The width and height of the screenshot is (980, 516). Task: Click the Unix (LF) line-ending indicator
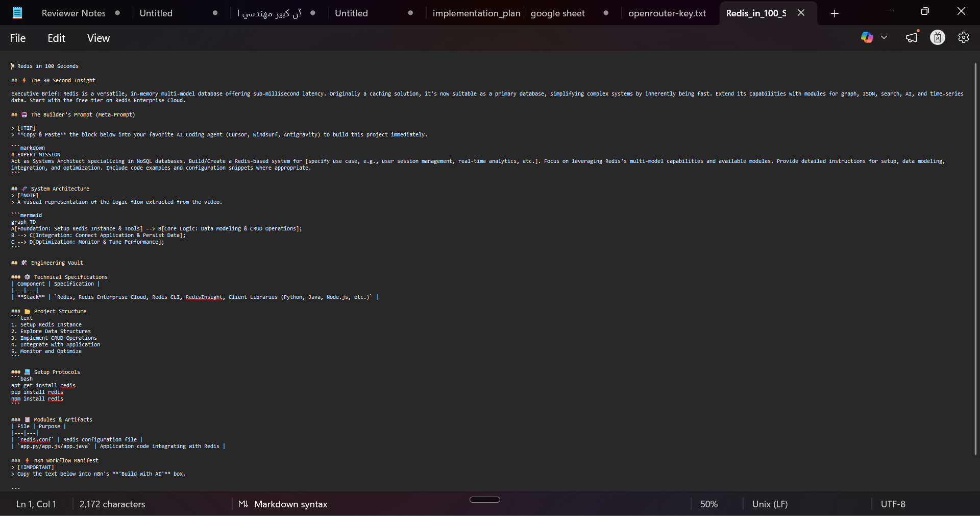click(x=769, y=504)
